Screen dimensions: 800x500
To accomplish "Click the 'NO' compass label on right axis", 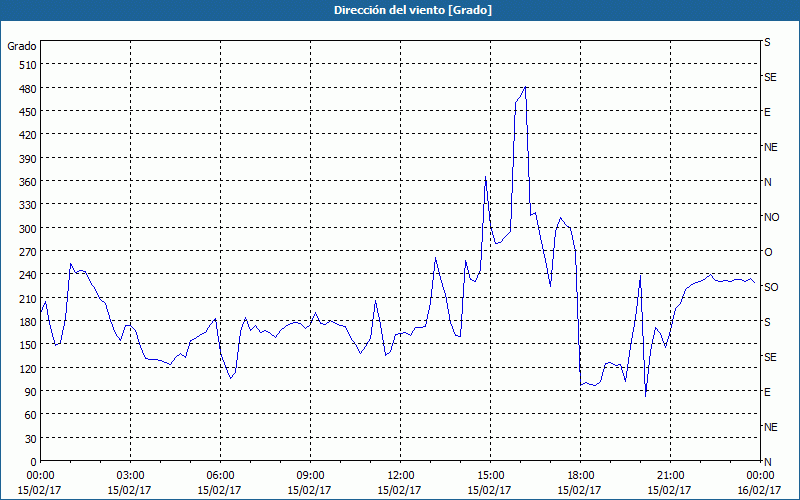I will (x=771, y=217).
